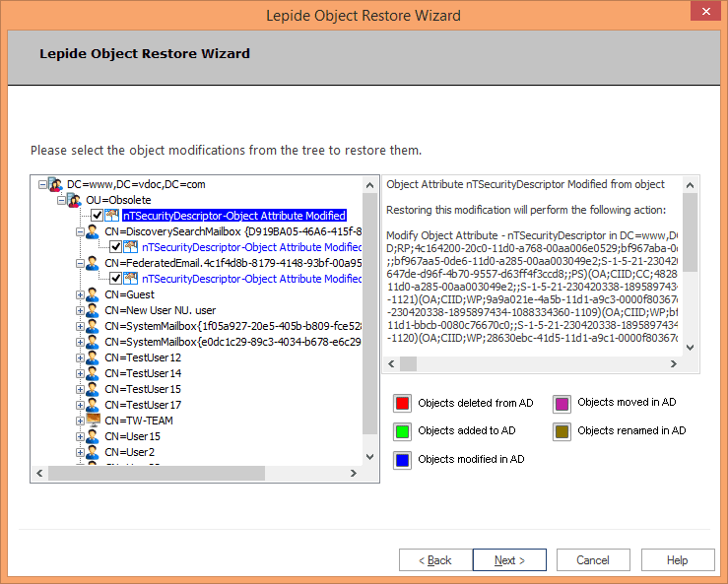Collapse the CN=DiscoverySearchMailbox node
Image resolution: width=728 pixels, height=584 pixels.
[x=80, y=231]
